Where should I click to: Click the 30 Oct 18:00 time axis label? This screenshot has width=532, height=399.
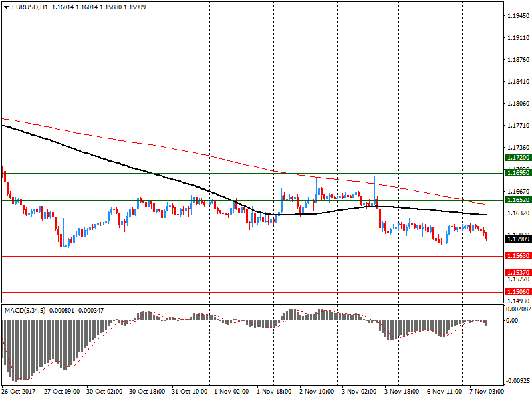(x=147, y=391)
